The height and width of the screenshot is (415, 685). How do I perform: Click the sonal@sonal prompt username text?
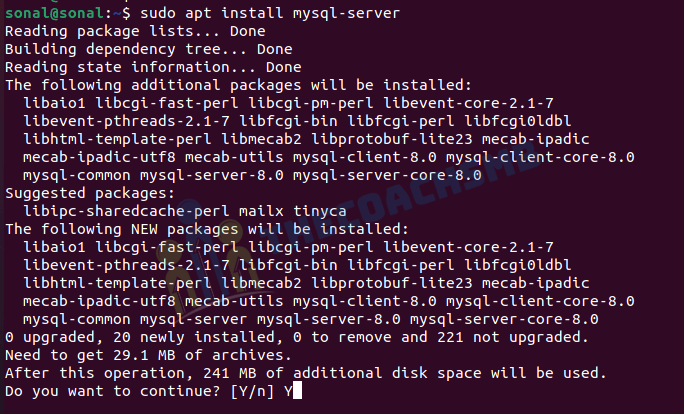tap(55, 13)
